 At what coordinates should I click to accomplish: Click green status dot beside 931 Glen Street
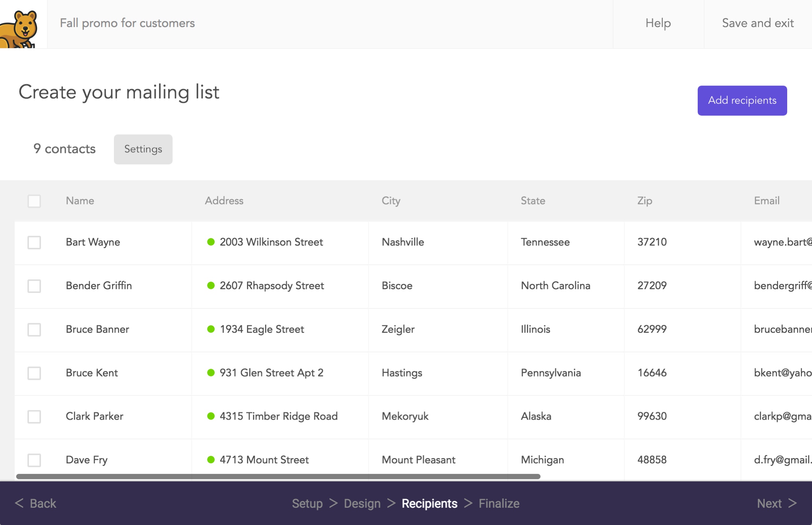pos(211,373)
